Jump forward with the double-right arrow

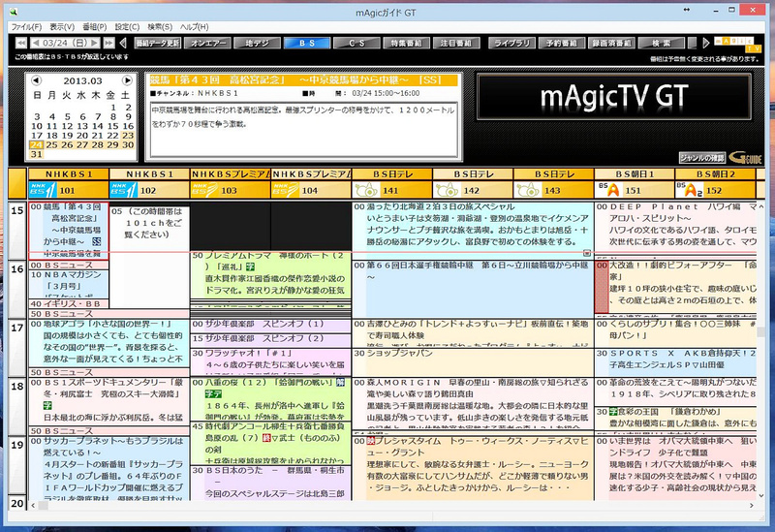point(108,43)
